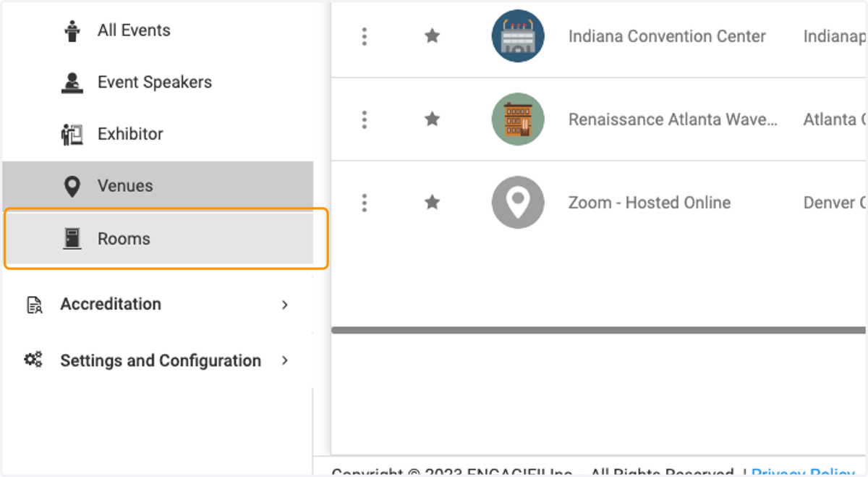This screenshot has height=477, width=868.
Task: Click the Rooms door icon
Action: [x=72, y=239]
